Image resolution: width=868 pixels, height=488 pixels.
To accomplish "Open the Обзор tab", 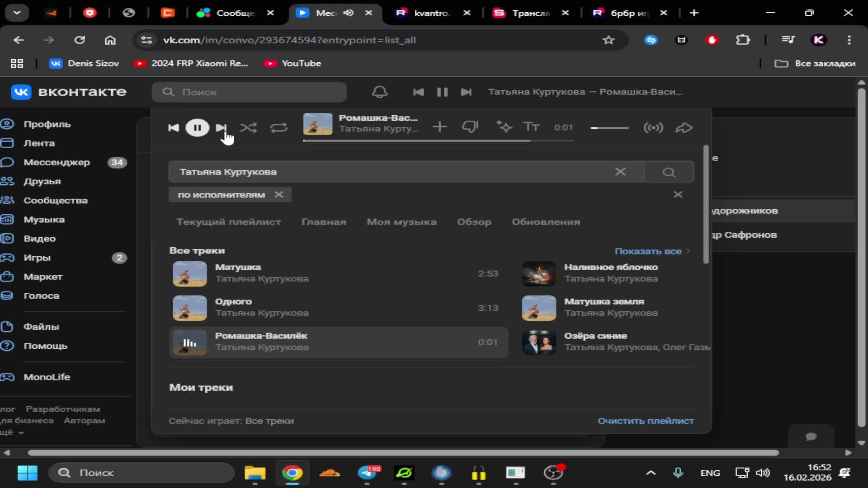I will click(474, 222).
